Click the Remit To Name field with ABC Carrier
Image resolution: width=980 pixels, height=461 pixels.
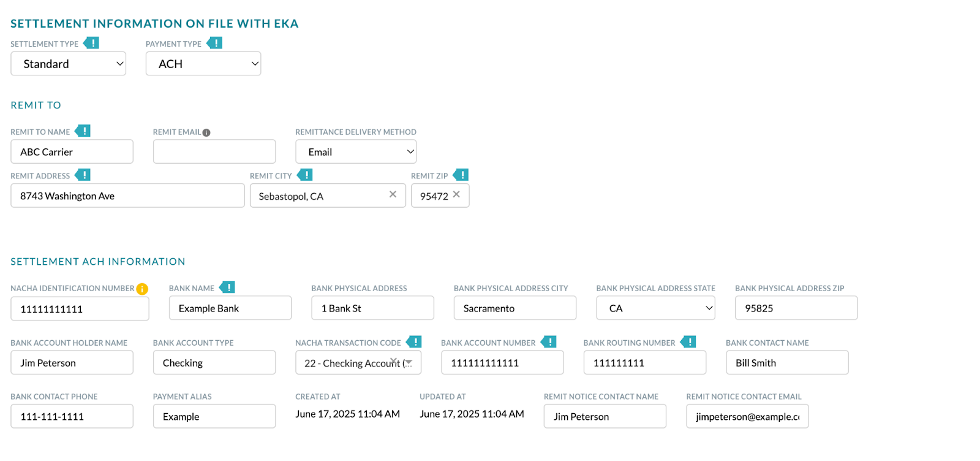72,151
